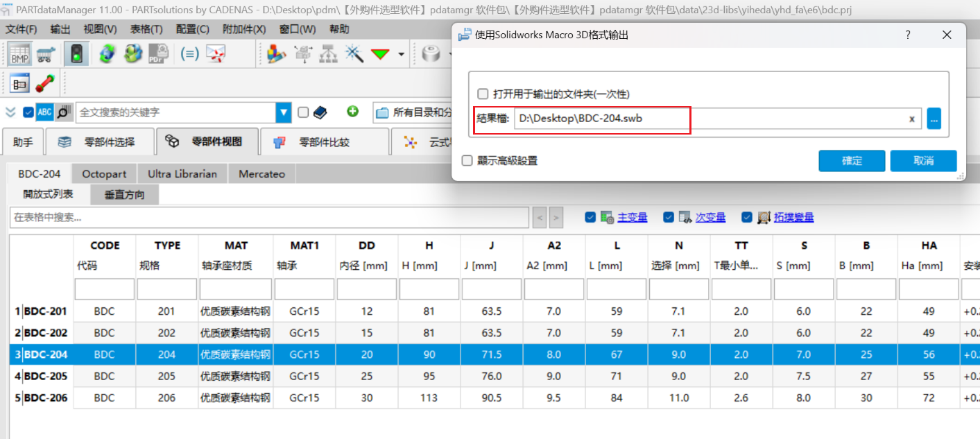Image resolution: width=980 pixels, height=439 pixels.
Task: Click the primary variable table icon
Action: click(x=608, y=218)
